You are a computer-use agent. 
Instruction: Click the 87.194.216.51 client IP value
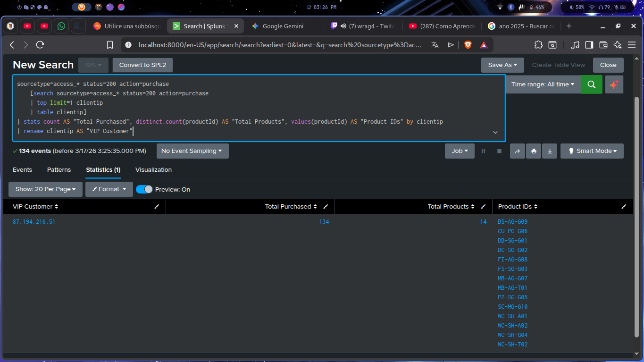[34, 222]
